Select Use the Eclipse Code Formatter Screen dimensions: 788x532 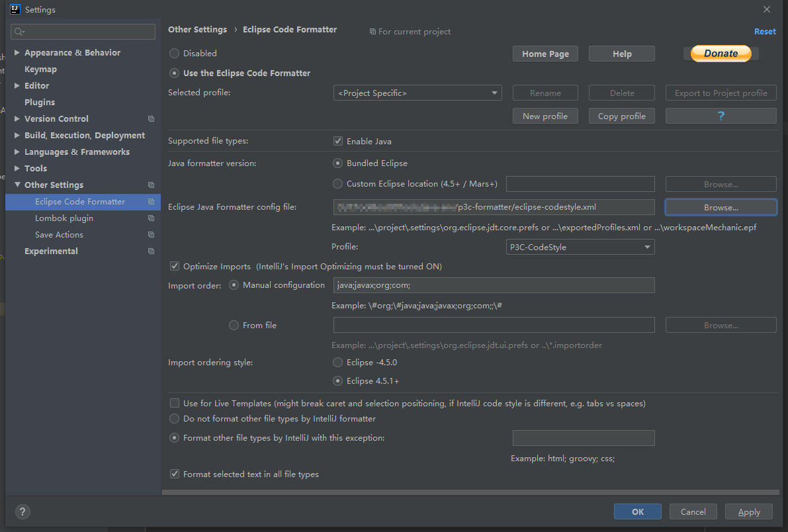pos(175,73)
